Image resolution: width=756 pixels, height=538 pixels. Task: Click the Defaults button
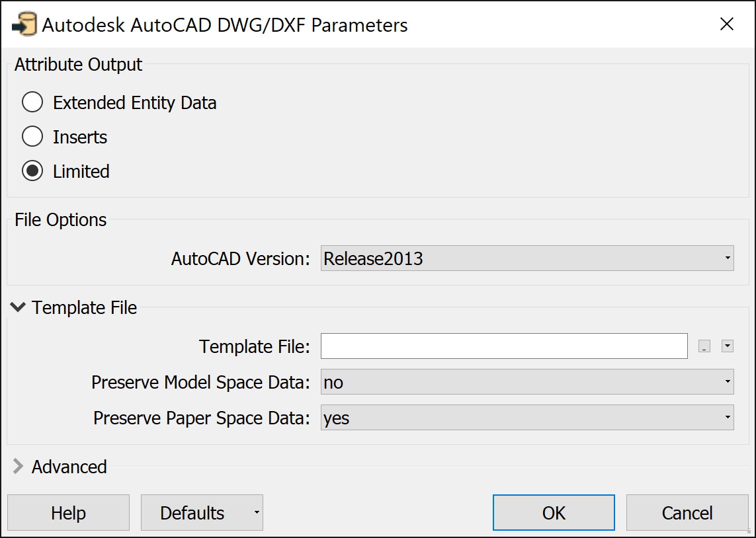[x=192, y=513]
